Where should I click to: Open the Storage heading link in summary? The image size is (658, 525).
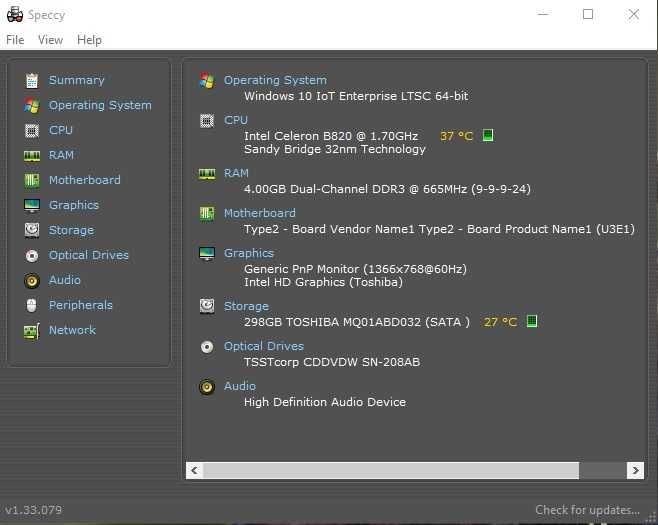[246, 306]
